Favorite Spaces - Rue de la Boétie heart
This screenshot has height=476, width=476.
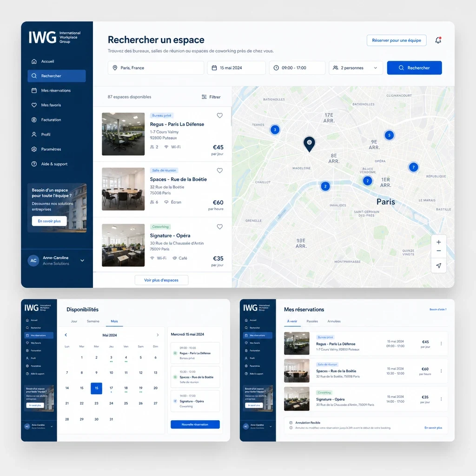click(220, 171)
